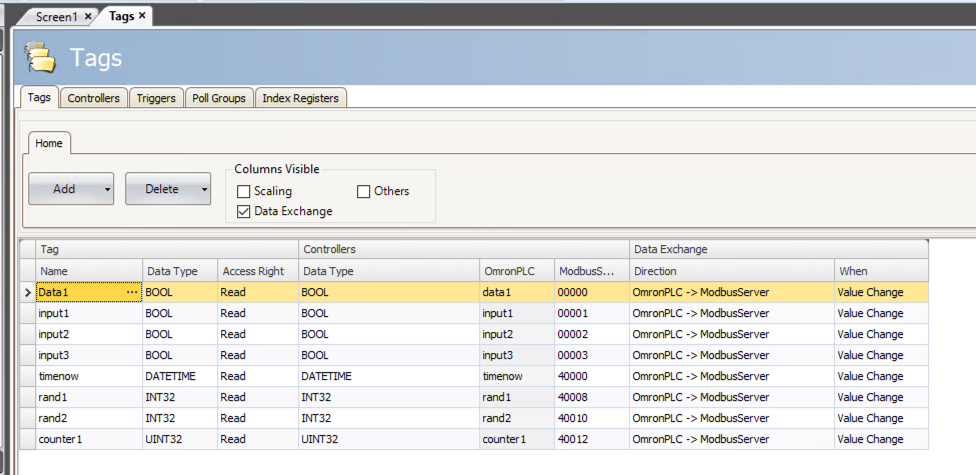Viewport: 976px width, 475px height.
Task: Switch to the Controllers tab
Action: pyautogui.click(x=93, y=98)
